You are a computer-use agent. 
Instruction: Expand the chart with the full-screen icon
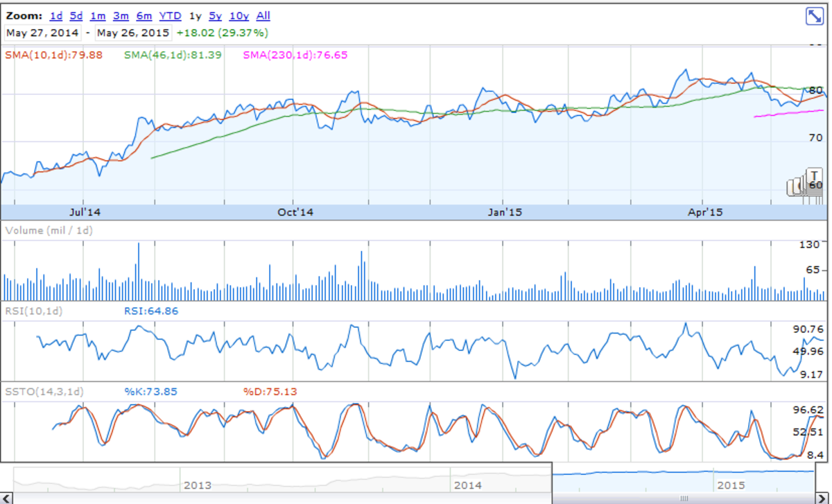814,17
